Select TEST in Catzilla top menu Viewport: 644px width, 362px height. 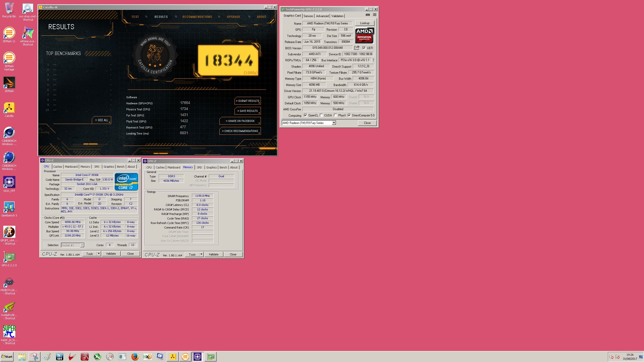click(x=135, y=17)
